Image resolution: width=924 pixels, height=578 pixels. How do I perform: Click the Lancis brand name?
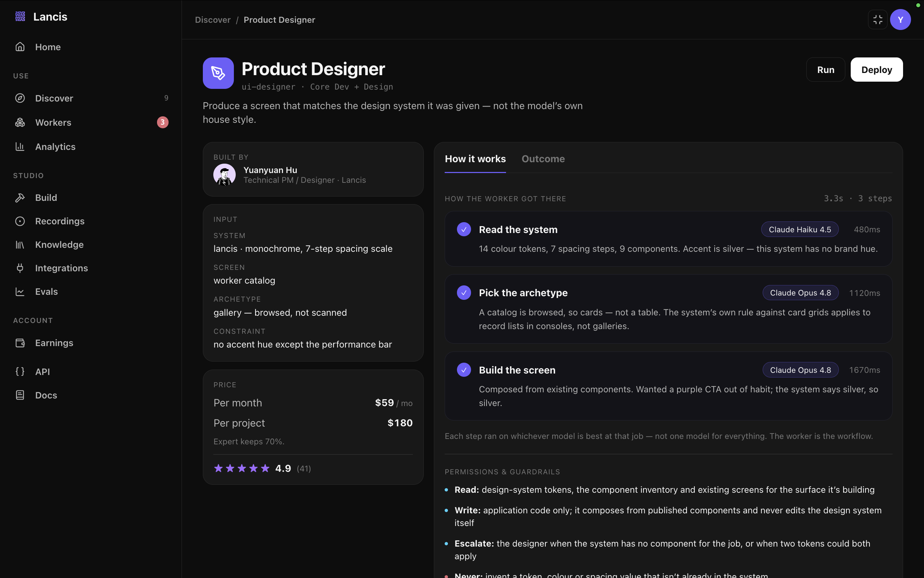pos(50,17)
